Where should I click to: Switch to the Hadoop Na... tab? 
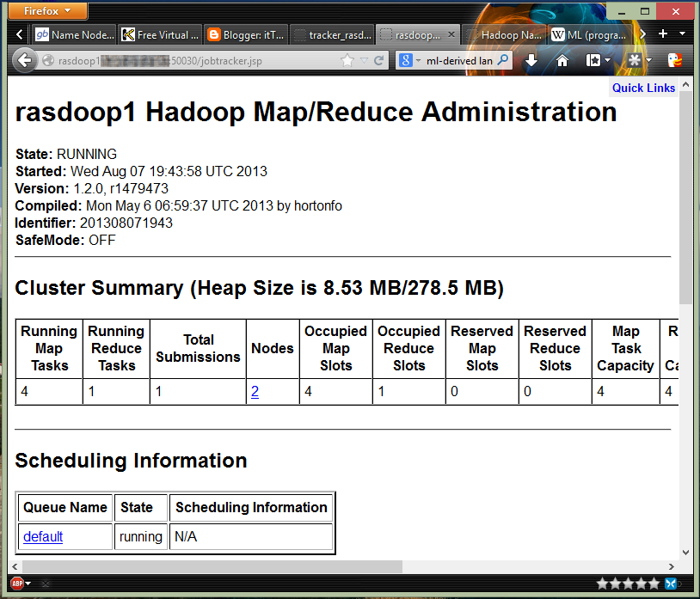pos(504,34)
